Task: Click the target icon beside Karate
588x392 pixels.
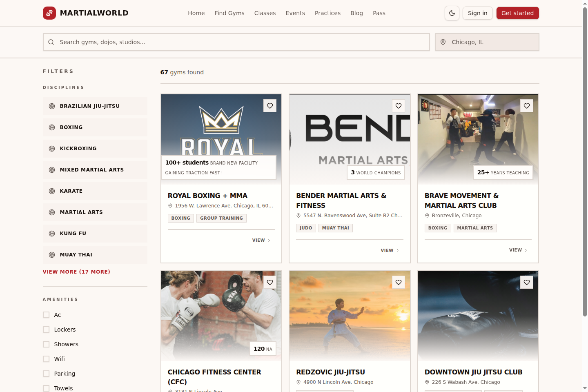Action: [x=52, y=191]
